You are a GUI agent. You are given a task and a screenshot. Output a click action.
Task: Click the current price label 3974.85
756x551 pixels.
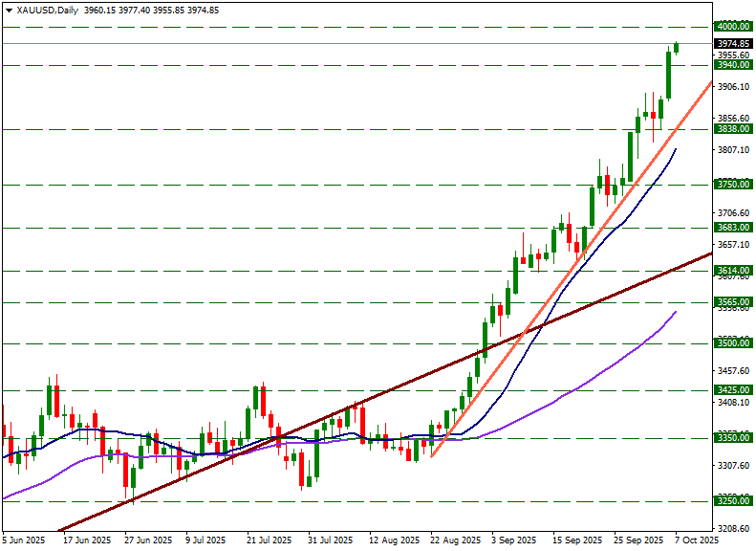732,44
